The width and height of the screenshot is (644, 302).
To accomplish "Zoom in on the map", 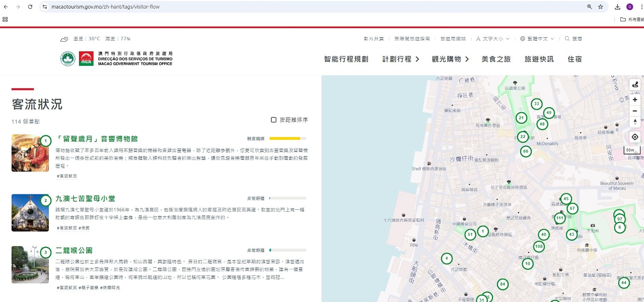I will (635, 100).
